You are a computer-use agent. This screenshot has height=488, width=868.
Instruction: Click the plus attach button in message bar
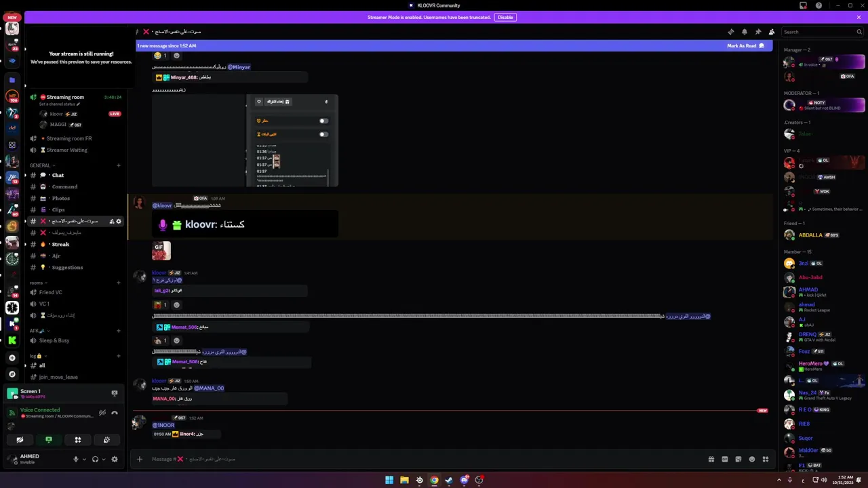click(140, 459)
